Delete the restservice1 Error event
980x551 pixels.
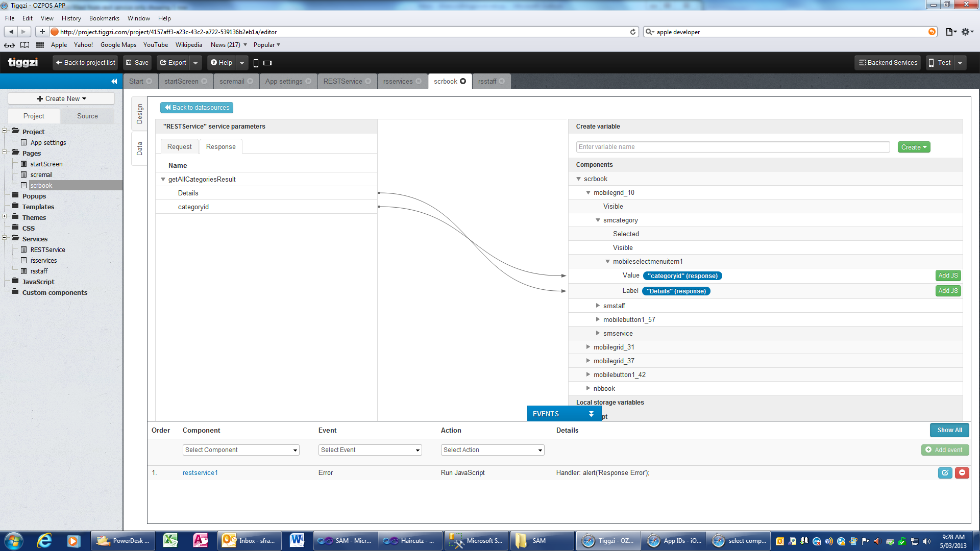coord(962,472)
